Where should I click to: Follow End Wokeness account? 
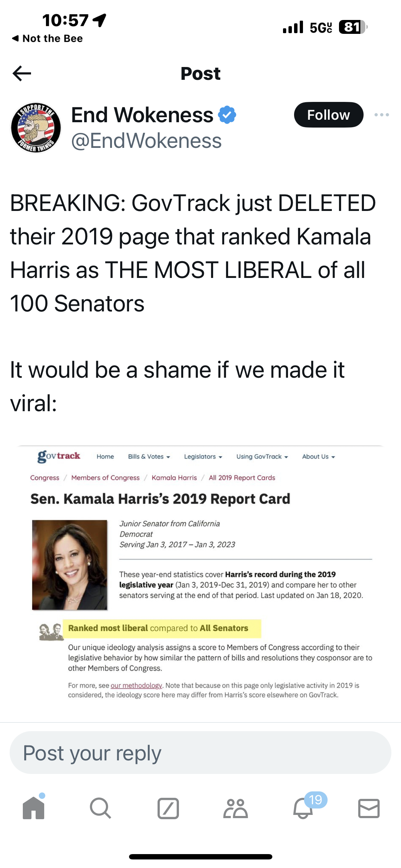(328, 115)
